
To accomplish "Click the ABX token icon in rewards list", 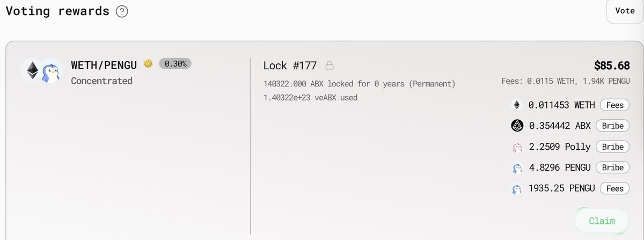I will [x=517, y=126].
